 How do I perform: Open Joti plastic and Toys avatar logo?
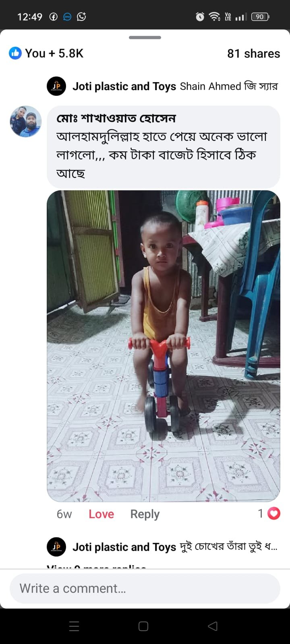56,86
